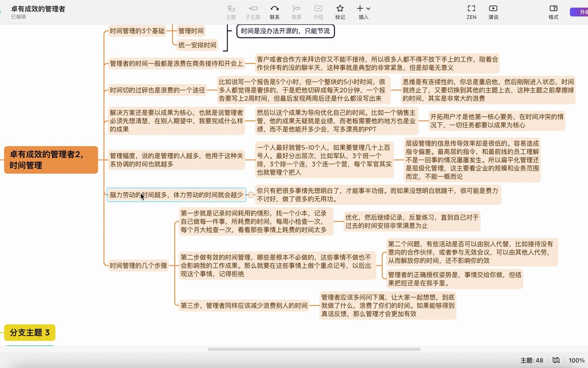Select node starting 管理者的正确授权姿势是
Screen dimensions: 588x368
(x=455, y=279)
